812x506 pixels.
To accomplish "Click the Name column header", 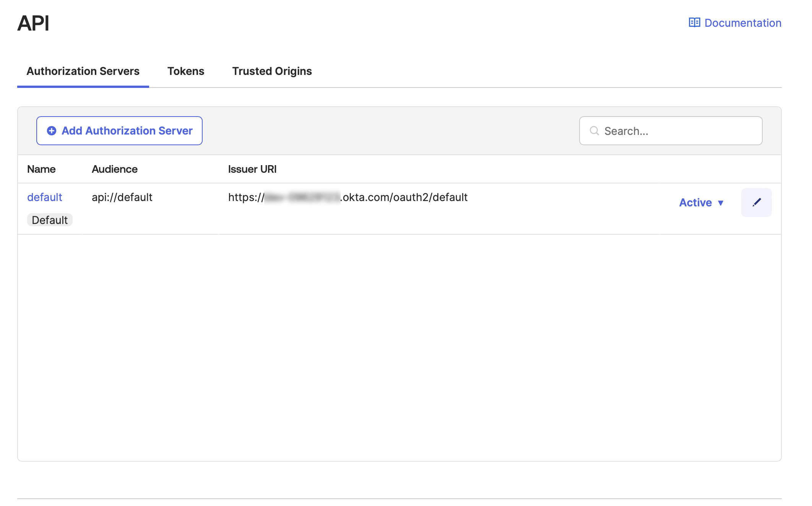I will click(41, 169).
